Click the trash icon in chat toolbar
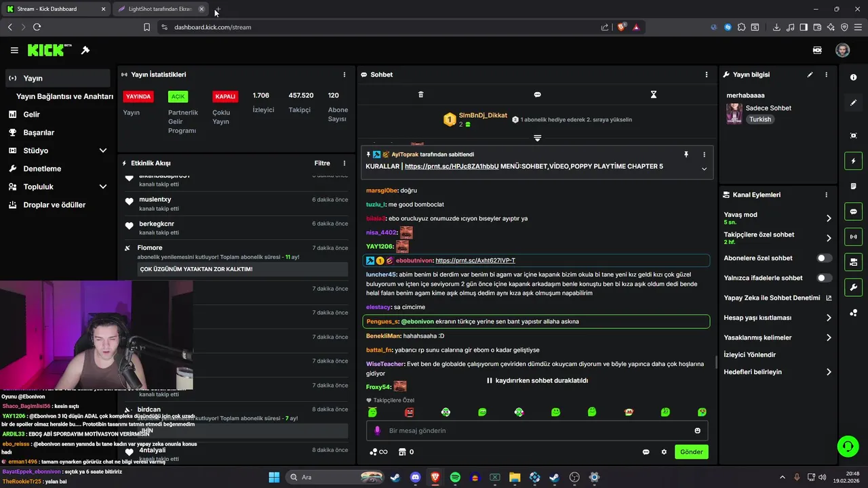 click(x=420, y=95)
